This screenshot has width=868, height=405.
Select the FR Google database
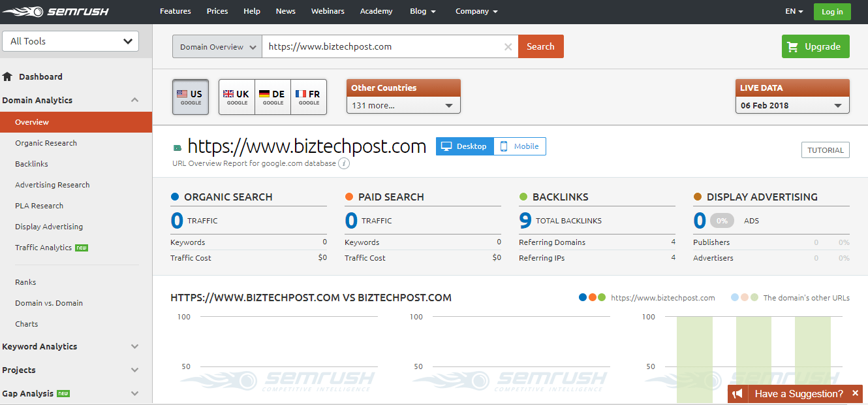pos(309,97)
